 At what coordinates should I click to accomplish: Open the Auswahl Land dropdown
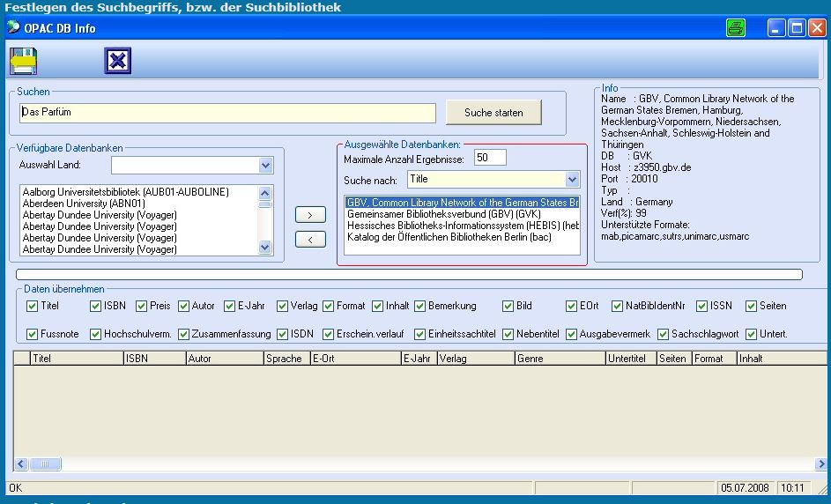click(266, 166)
